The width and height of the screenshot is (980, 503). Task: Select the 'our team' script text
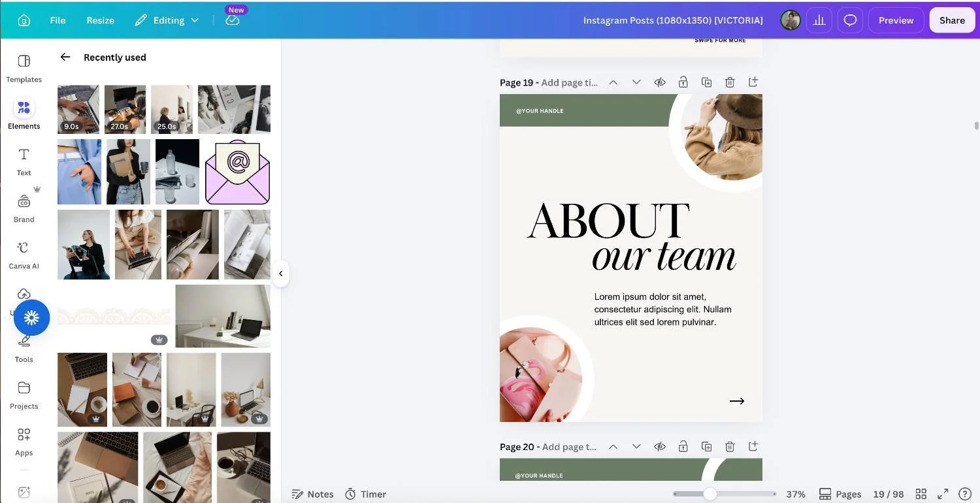(664, 257)
